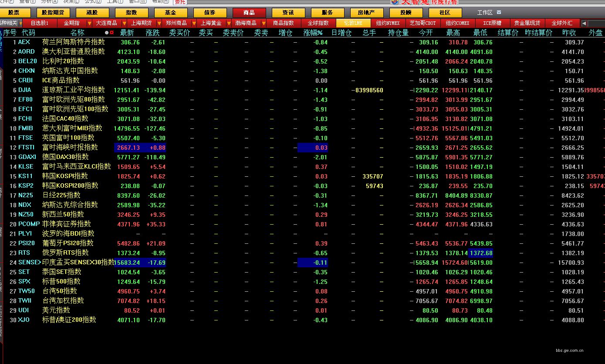Click the 股票 category button
This screenshot has height=364, width=605.
(14, 13)
